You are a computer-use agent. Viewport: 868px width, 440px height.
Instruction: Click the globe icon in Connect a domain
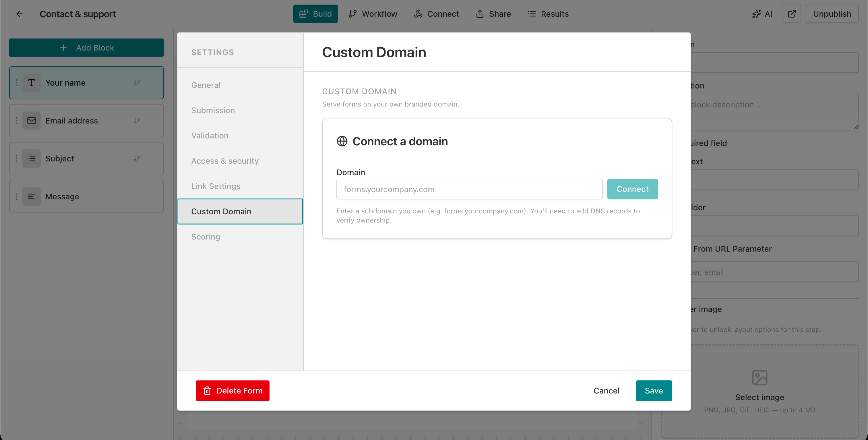tap(342, 141)
